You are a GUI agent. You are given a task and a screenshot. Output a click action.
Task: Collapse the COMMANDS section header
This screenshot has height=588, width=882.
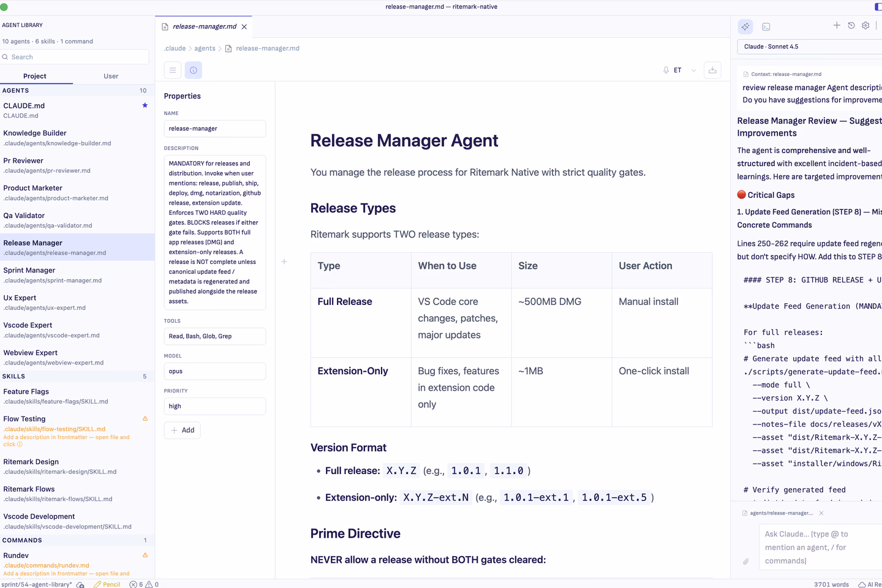pyautogui.click(x=77, y=540)
